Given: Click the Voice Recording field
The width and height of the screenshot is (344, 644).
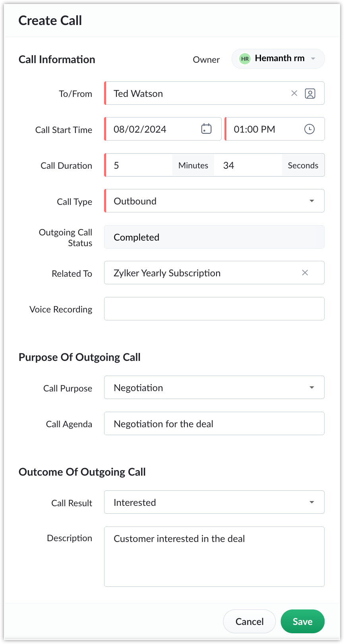Looking at the screenshot, I should (215, 309).
